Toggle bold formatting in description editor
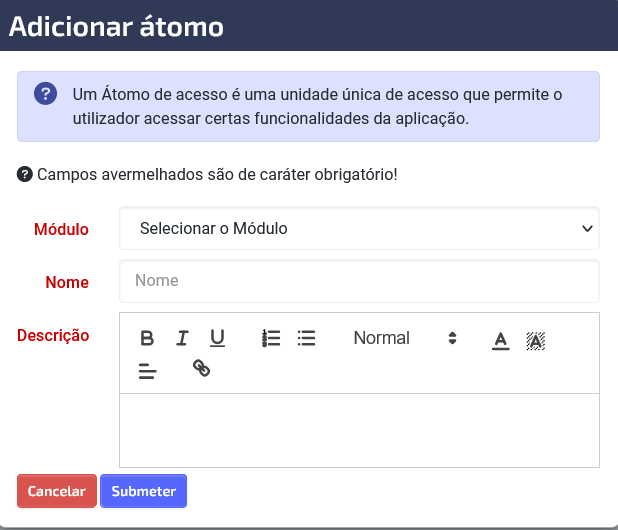Image resolution: width=618 pixels, height=530 pixels. point(147,338)
